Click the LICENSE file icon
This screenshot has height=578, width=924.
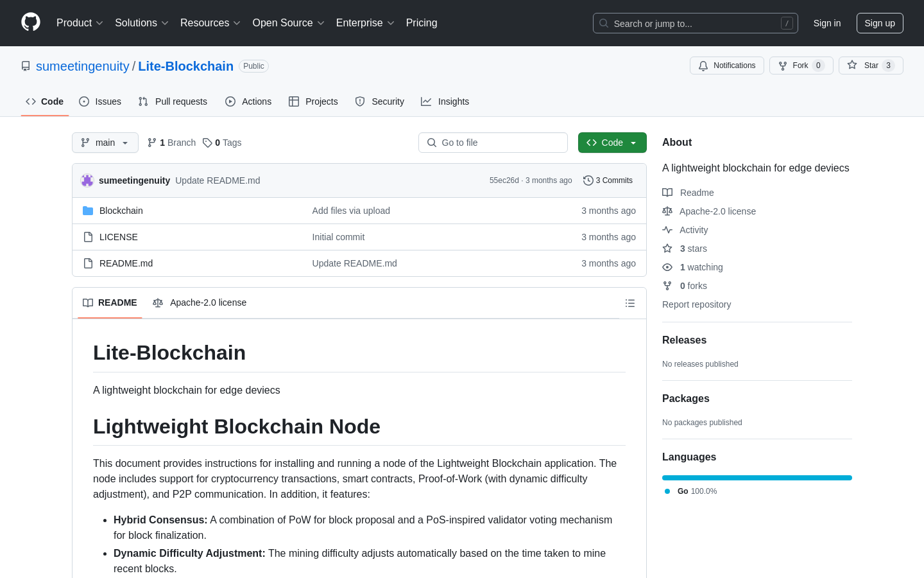click(88, 237)
